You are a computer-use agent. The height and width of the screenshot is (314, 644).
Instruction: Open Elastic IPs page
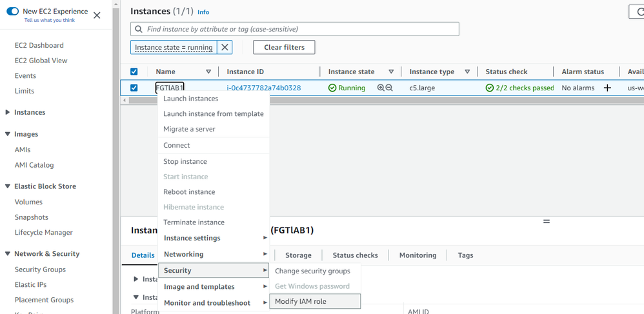point(31,284)
